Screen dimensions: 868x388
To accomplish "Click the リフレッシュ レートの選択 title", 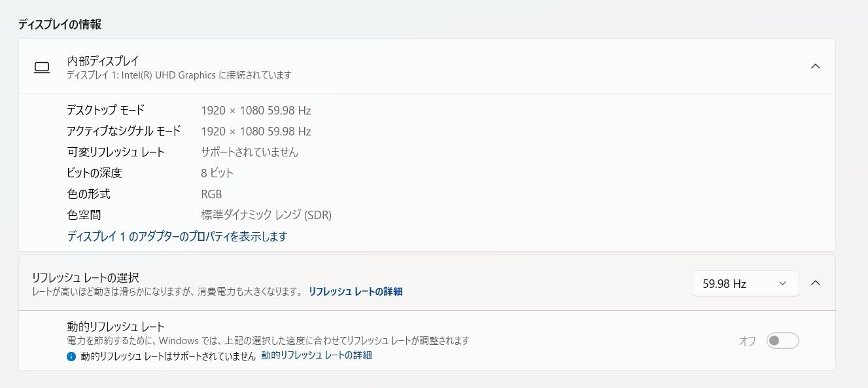I will click(85, 277).
